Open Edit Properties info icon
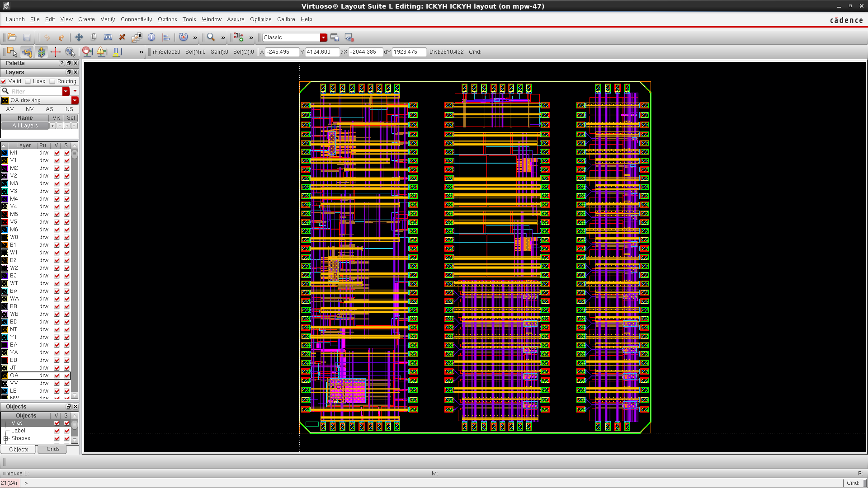The image size is (868, 488). [x=151, y=38]
